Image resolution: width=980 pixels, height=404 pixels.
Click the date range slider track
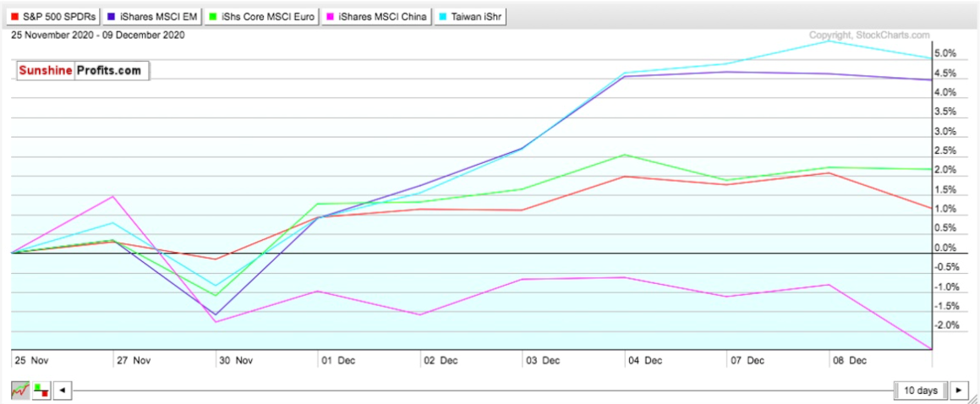click(482, 390)
